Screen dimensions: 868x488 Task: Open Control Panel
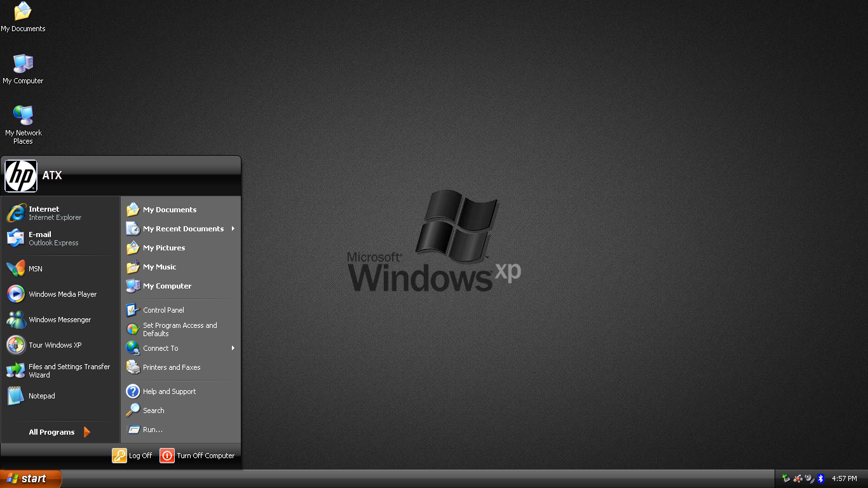pyautogui.click(x=180, y=310)
